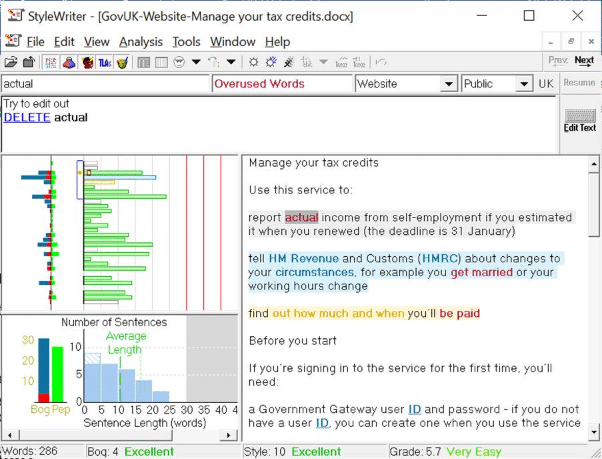Click right arrow of graph horizontal scrollbar
This screenshot has width=602, height=459.
[x=229, y=435]
